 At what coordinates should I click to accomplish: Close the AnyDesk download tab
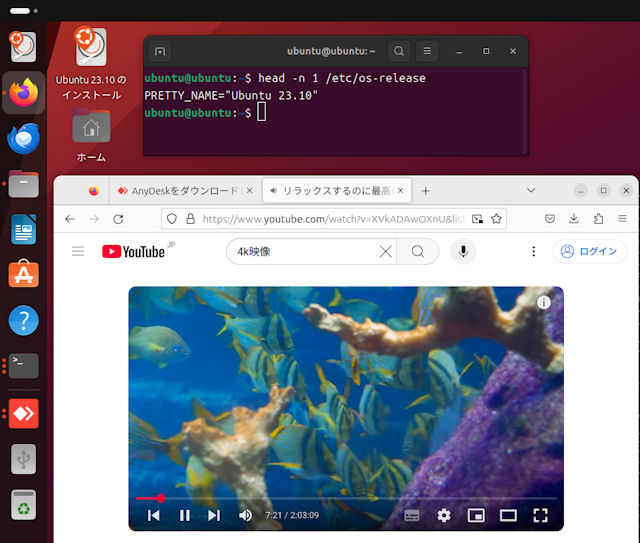pos(249,191)
